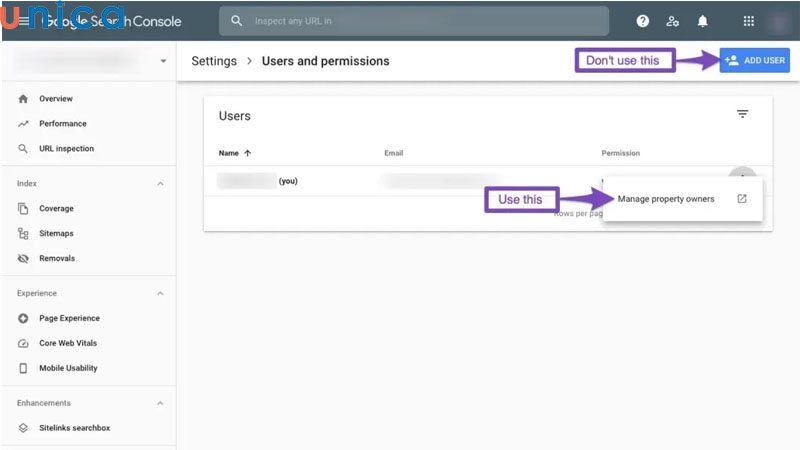Collapse the Experience section
This screenshot has height=450, width=800.
pos(161,293)
